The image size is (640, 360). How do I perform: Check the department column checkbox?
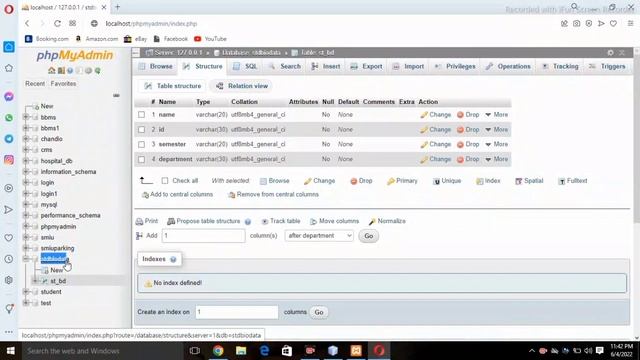pos(141,159)
